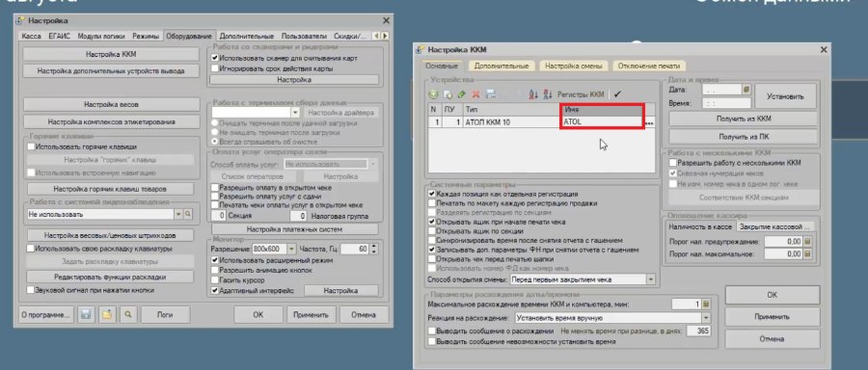Toggle Каждая позиция как отдельная регистрация
This screenshot has width=868, height=370.
432,195
